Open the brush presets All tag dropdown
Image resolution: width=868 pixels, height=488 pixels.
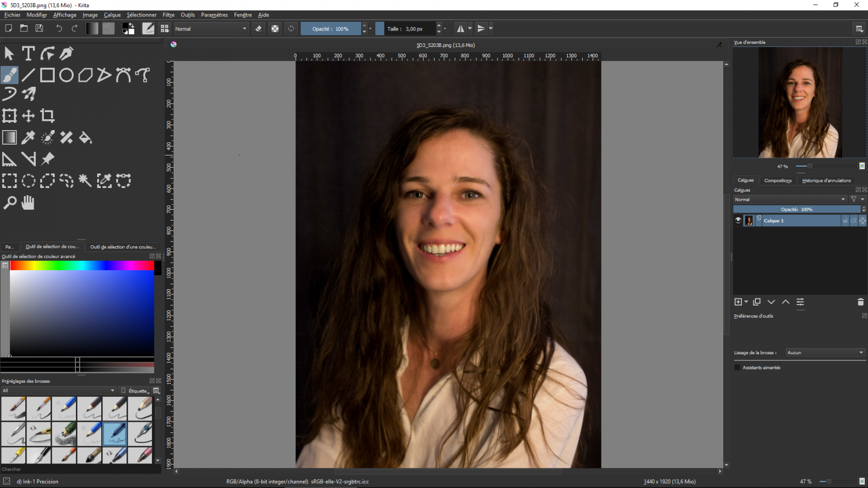pos(58,390)
